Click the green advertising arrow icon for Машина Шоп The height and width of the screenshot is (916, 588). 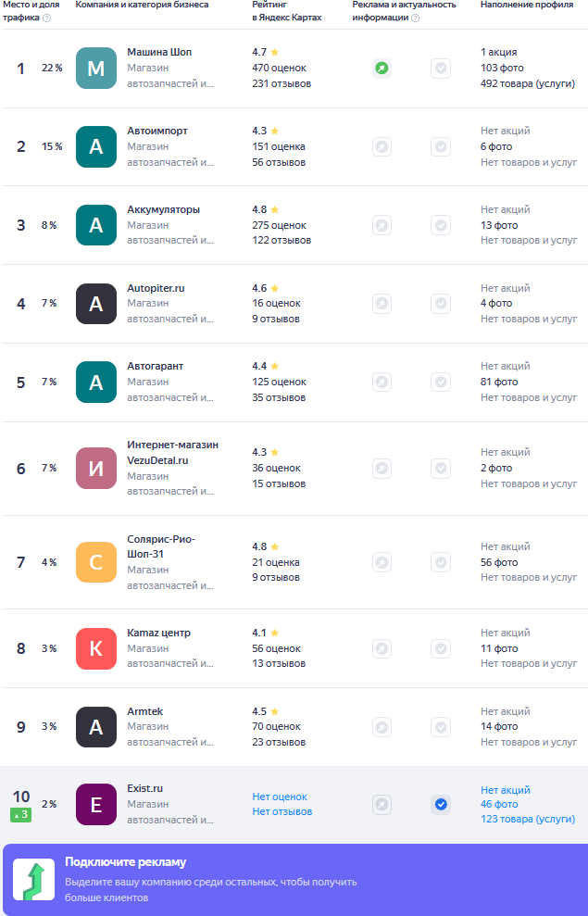pos(382,69)
